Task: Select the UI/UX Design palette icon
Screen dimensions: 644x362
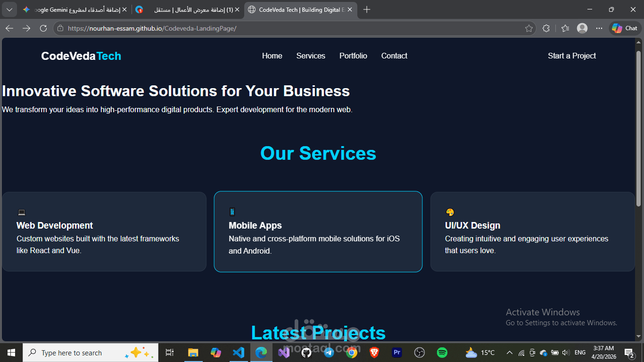Action: point(450,212)
